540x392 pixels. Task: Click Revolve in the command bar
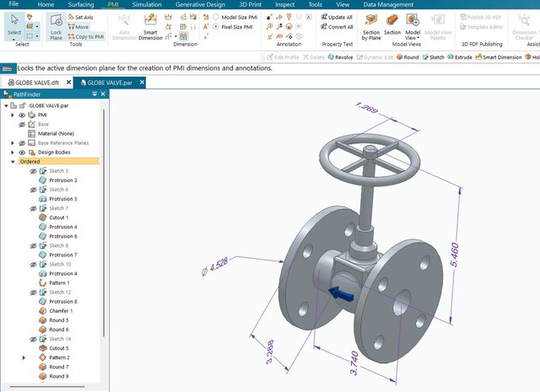[x=340, y=57]
